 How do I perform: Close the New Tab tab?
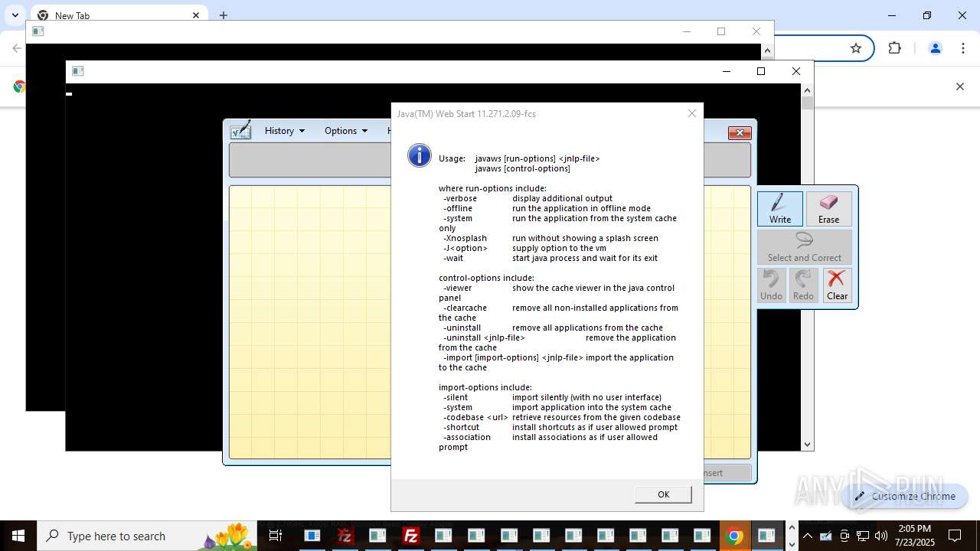pyautogui.click(x=196, y=15)
